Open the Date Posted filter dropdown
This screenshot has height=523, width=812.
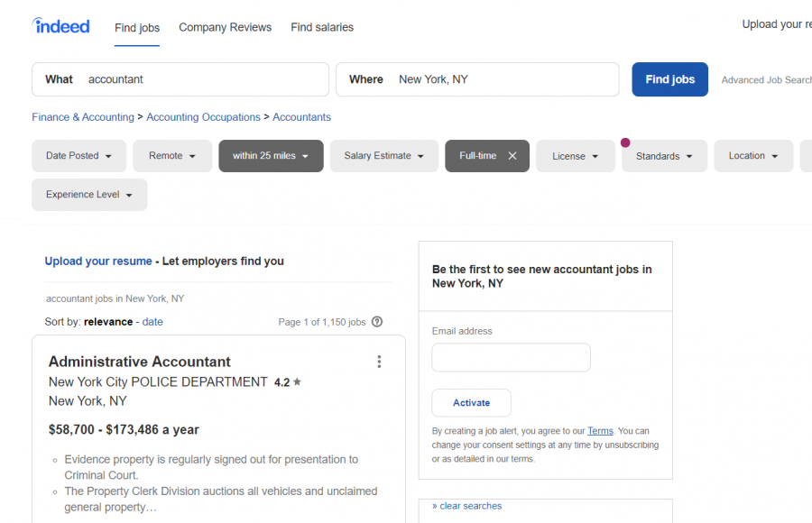click(x=78, y=155)
